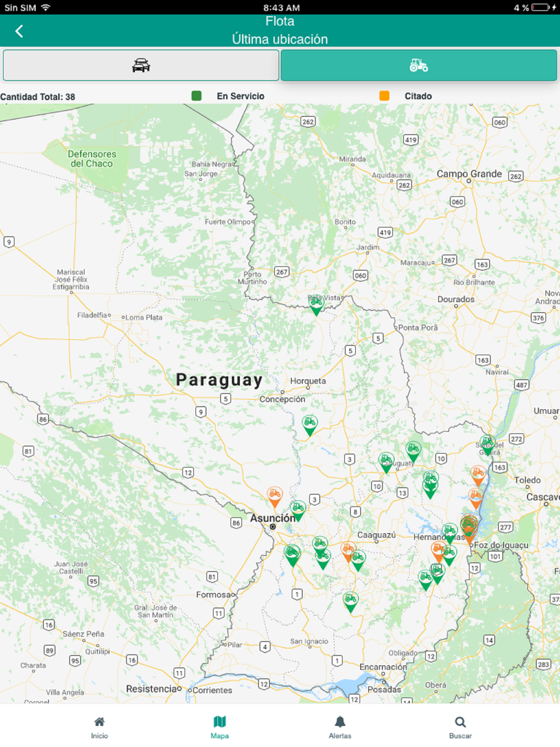Viewport: 560px width, 747px height.
Task: Click the Ponta Porã city label
Action: point(418,328)
